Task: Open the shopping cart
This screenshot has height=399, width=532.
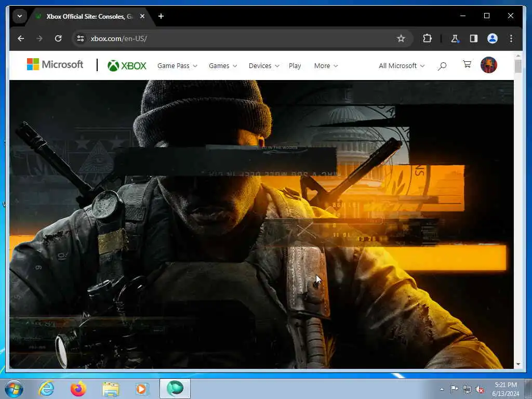Action: pos(467,64)
